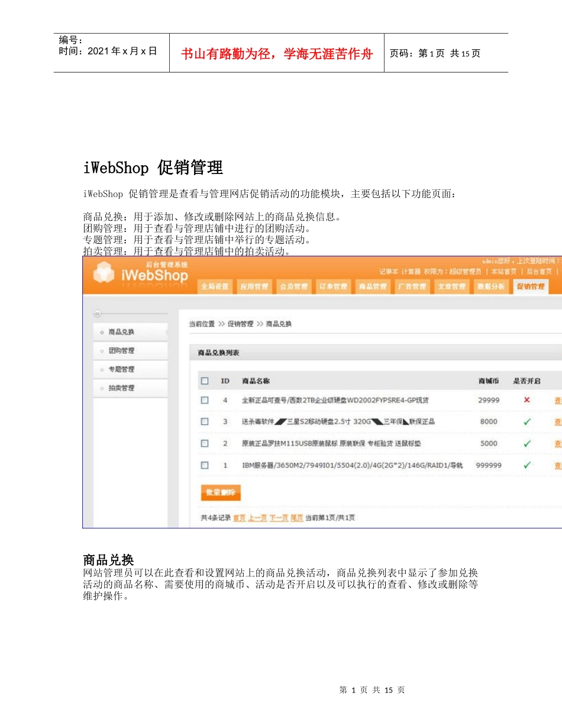Click the 下一页 pagination link
562x728 pixels.
click(279, 518)
